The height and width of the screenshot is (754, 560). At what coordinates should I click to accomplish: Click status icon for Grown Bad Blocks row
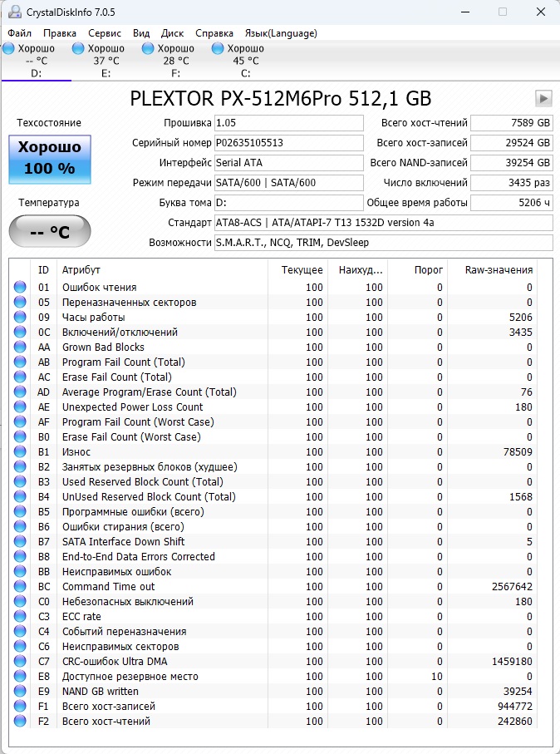(20, 347)
